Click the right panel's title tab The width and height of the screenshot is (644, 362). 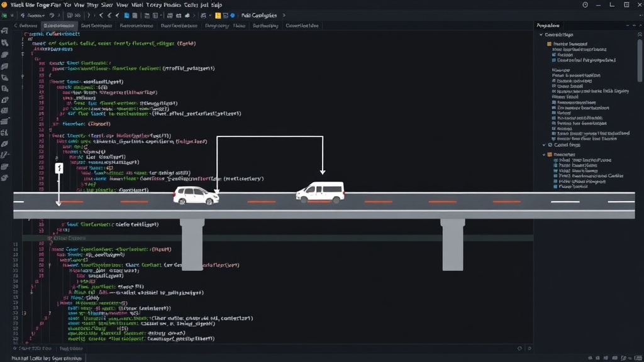548,25
